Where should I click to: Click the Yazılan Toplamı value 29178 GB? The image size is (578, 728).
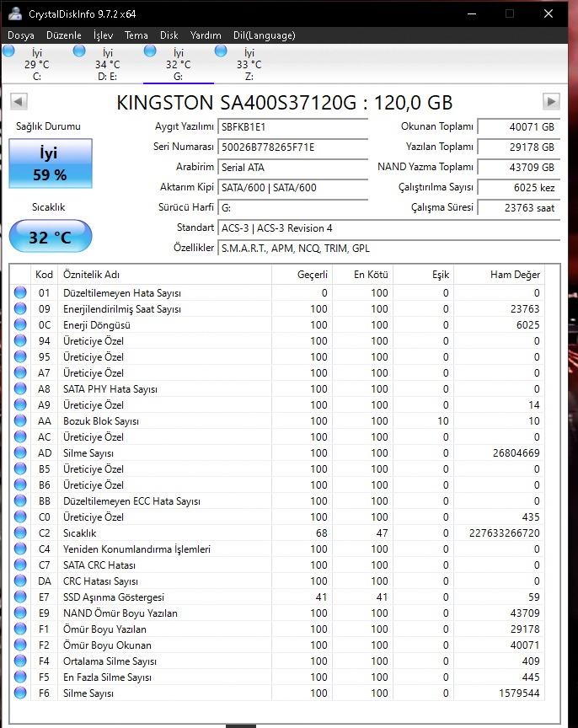[519, 147]
